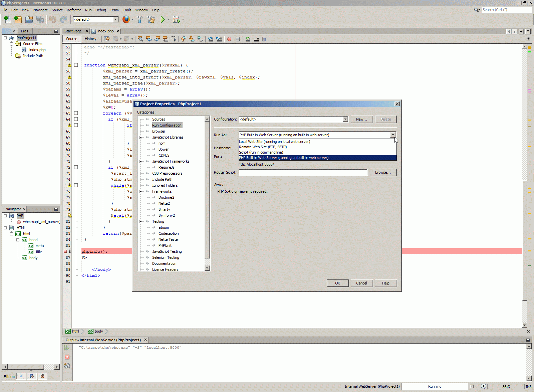The width and height of the screenshot is (534, 392).
Task: Select PHPUnit under Testing category
Action: tap(165, 245)
